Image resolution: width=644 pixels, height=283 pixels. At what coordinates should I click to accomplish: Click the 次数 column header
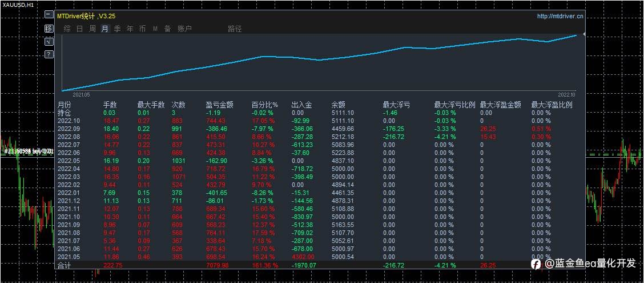[x=179, y=105]
